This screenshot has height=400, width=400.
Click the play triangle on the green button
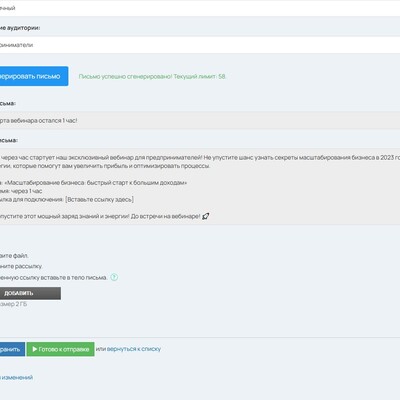[35, 349]
